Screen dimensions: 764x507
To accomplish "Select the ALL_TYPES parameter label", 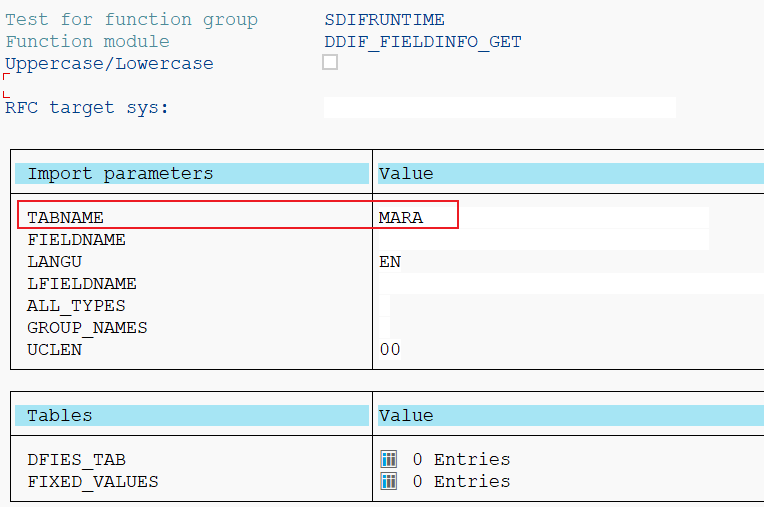I will pyautogui.click(x=76, y=306).
